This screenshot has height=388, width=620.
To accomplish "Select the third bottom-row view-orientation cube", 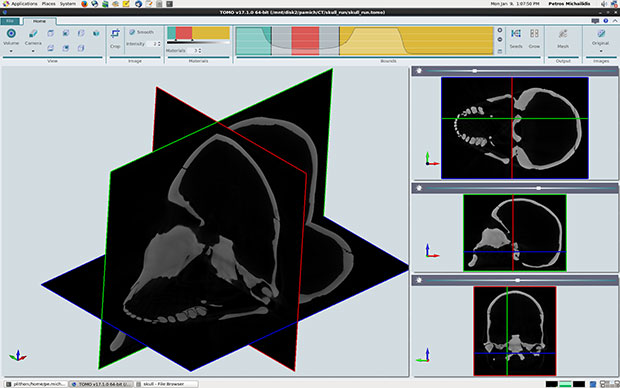I will click(x=81, y=48).
